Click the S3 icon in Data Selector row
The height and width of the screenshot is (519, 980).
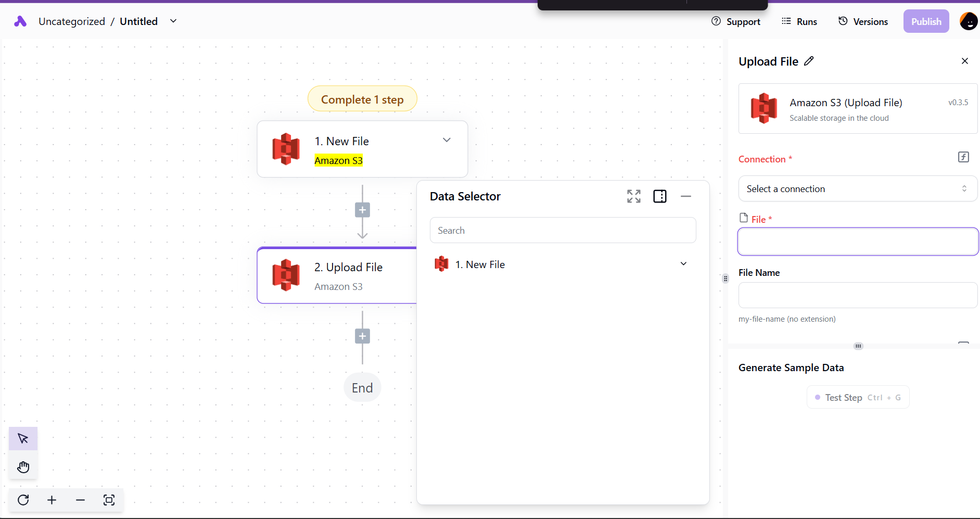[441, 264]
